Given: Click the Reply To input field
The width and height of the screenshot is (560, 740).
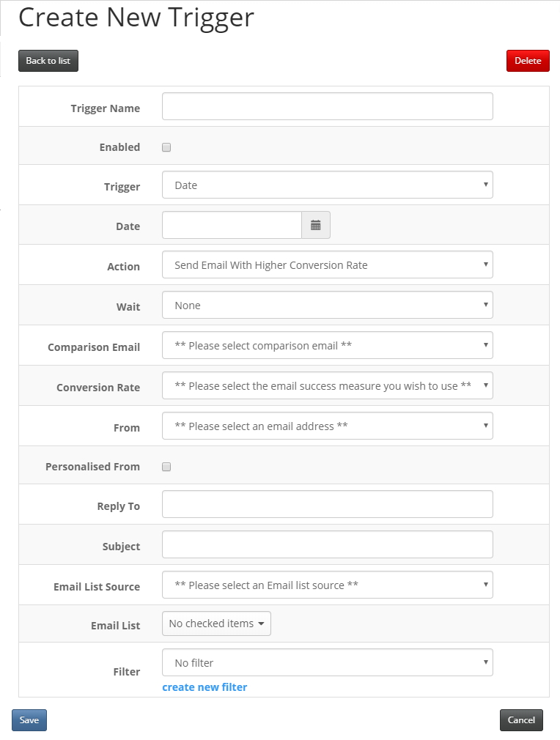Looking at the screenshot, I should (327, 504).
